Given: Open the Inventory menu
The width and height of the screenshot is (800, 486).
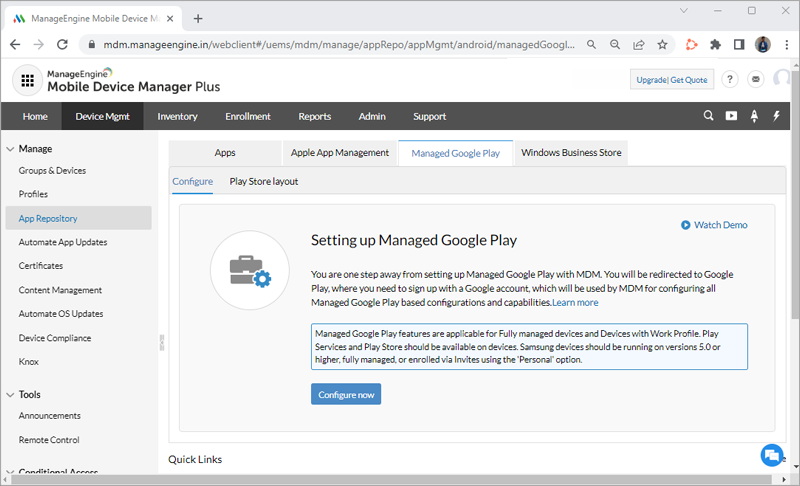Looking at the screenshot, I should pos(177,116).
